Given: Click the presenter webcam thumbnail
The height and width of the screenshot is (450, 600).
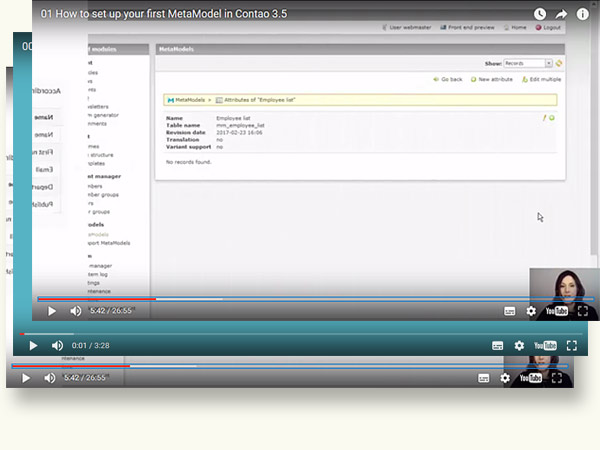Looking at the screenshot, I should [x=565, y=294].
